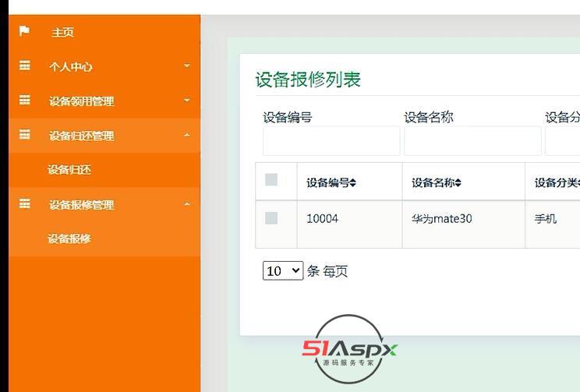The height and width of the screenshot is (392, 580).
Task: Collapse 设备报修管理 using its up arrow
Action: 187,203
